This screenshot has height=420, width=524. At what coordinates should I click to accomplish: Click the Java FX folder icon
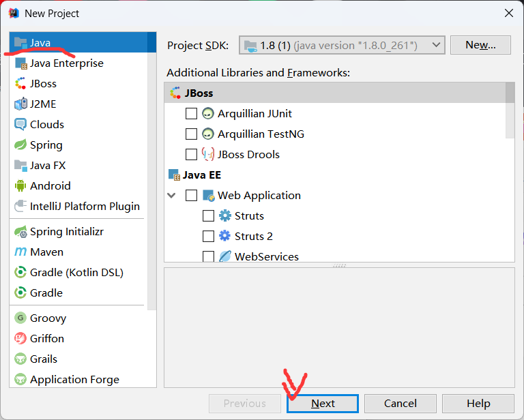(x=20, y=165)
